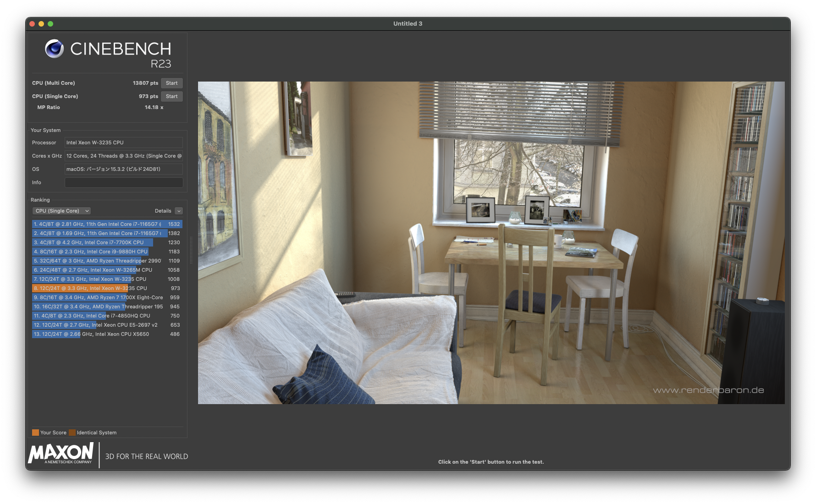The height and width of the screenshot is (504, 816).
Task: Select the Xeon X5650 ranking entry
Action: pos(107,334)
